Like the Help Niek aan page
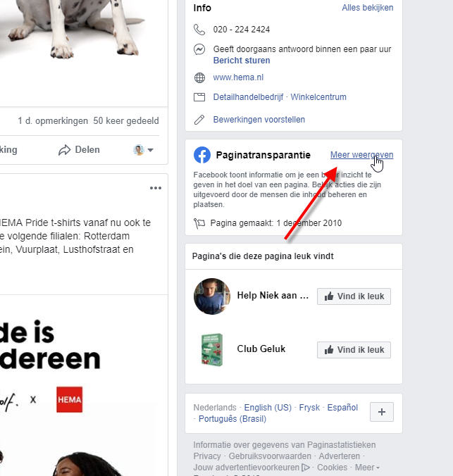The width and height of the screenshot is (453, 476). coord(354,296)
